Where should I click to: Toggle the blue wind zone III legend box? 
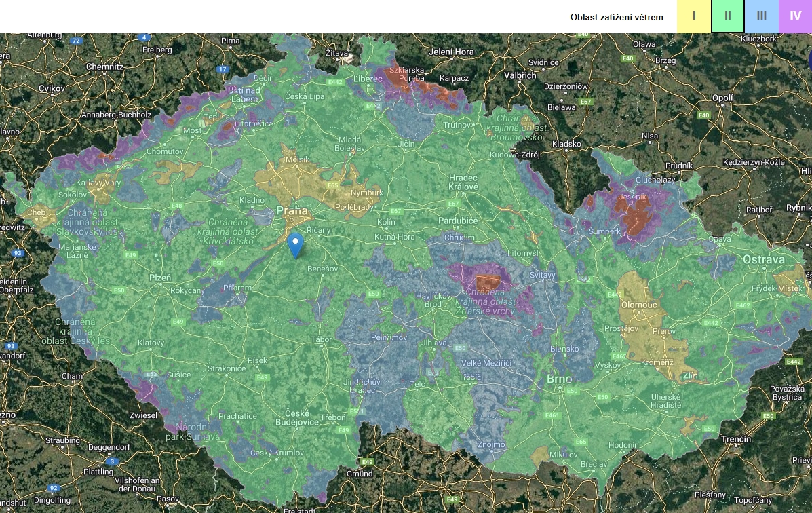(x=762, y=16)
